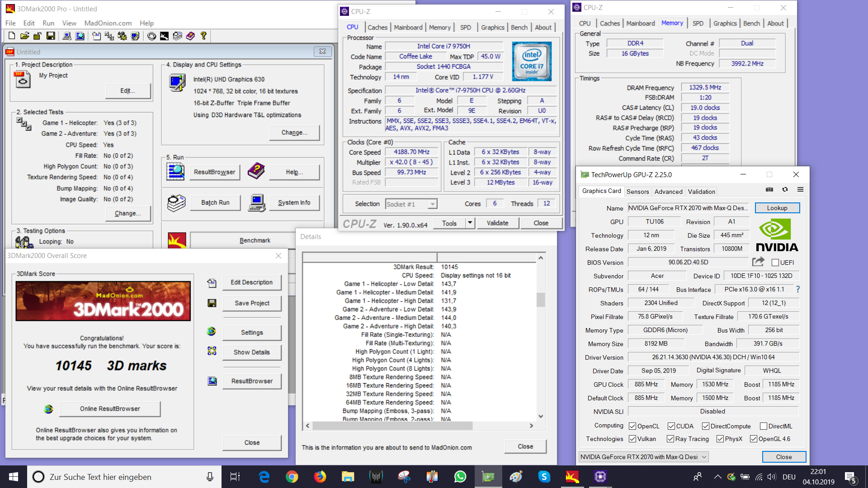Image resolution: width=868 pixels, height=488 pixels.
Task: Click the Lookup button in GPU-Z
Action: tap(777, 208)
